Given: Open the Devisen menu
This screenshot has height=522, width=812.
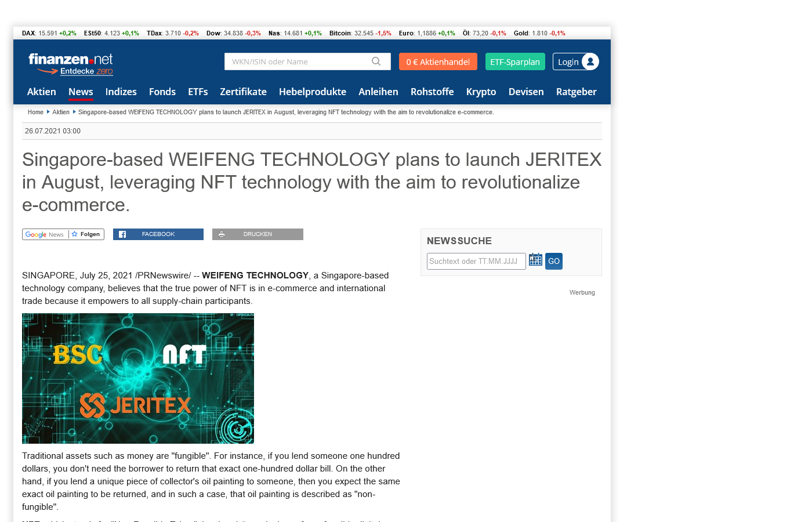Looking at the screenshot, I should 526,92.
